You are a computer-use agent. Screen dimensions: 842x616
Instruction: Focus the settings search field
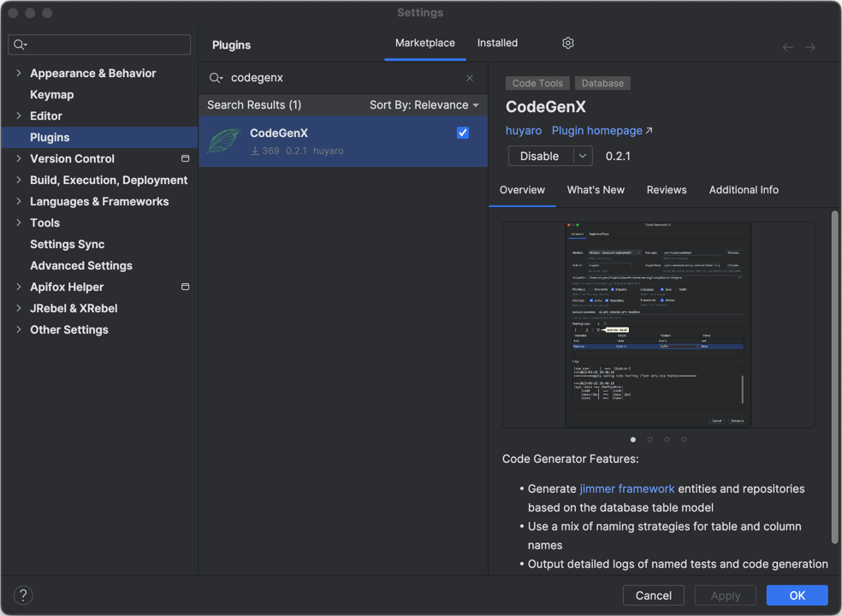[99, 44]
